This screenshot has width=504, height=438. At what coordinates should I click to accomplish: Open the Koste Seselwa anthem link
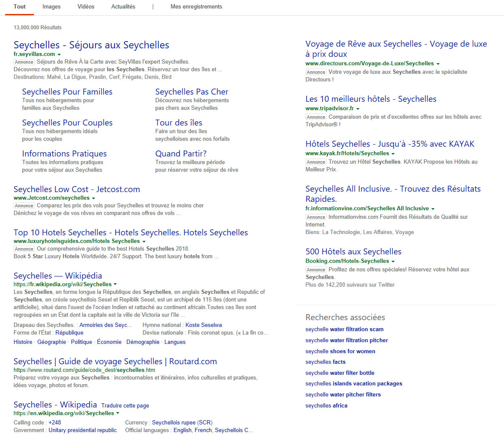point(204,325)
